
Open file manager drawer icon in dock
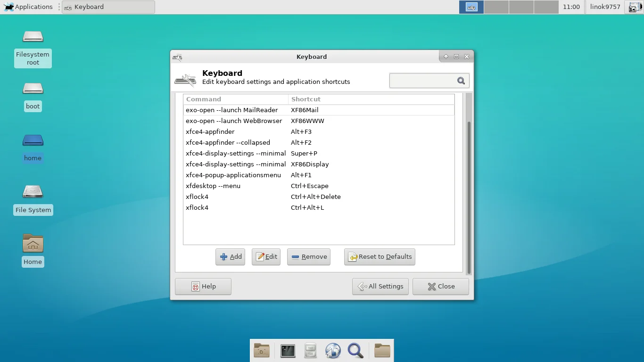coord(310,351)
